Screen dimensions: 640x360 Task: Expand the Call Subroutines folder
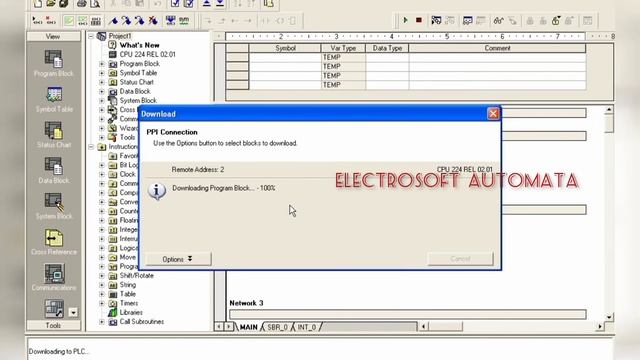[x=102, y=322]
